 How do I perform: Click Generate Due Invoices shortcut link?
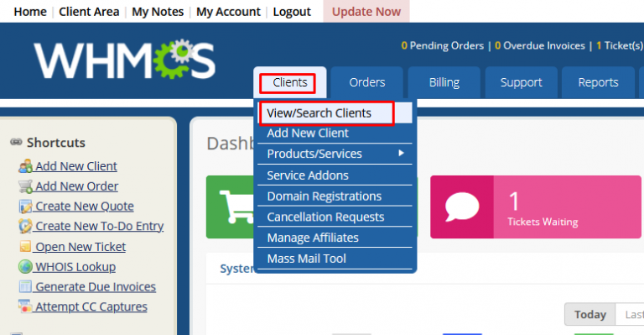pyautogui.click(x=96, y=286)
